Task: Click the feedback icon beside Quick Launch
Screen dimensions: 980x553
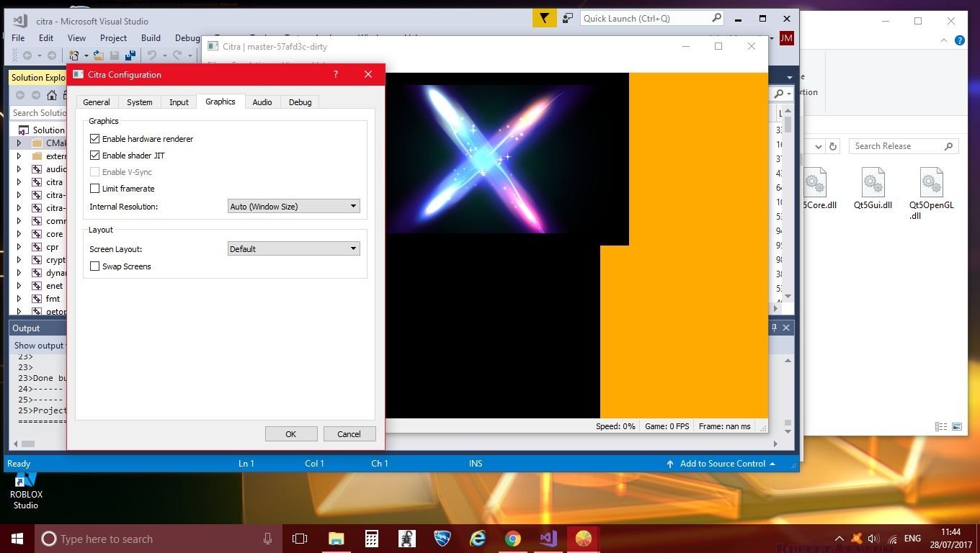Action: pyautogui.click(x=568, y=18)
